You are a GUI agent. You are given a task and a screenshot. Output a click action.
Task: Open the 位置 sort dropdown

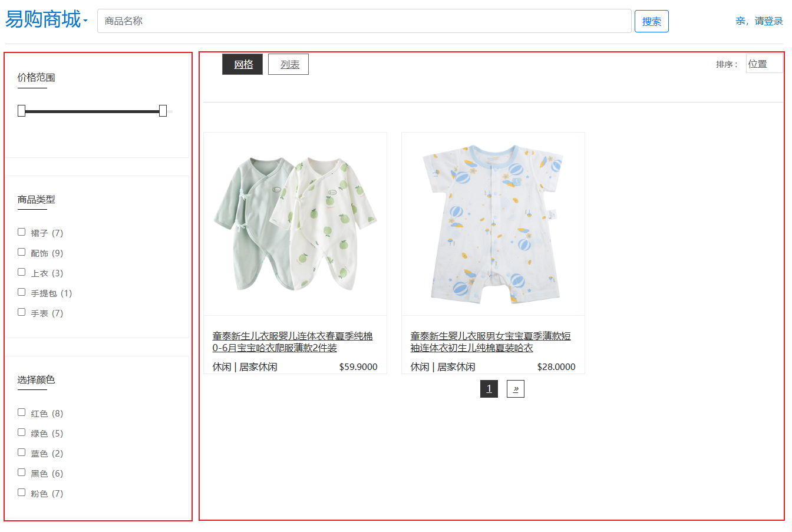click(764, 64)
